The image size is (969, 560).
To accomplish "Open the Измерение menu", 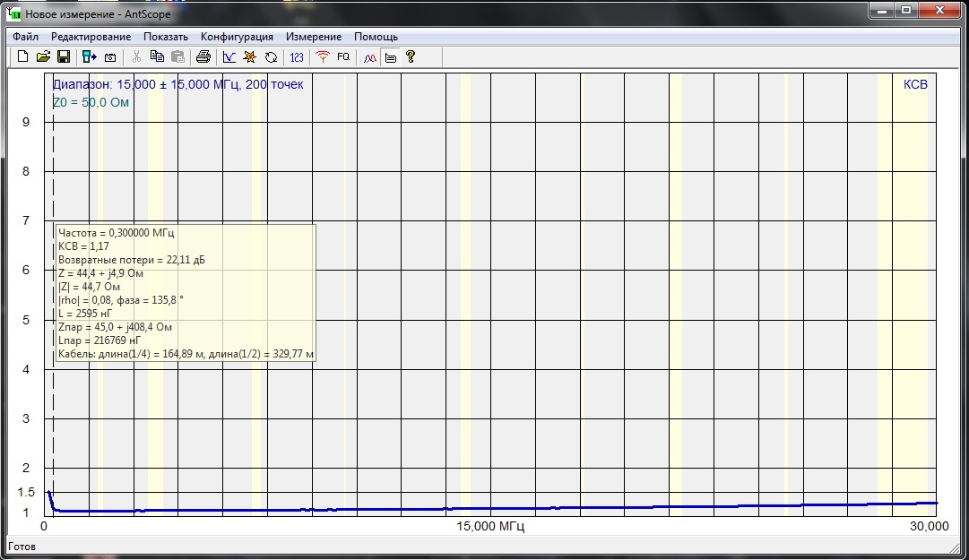I will (x=313, y=37).
